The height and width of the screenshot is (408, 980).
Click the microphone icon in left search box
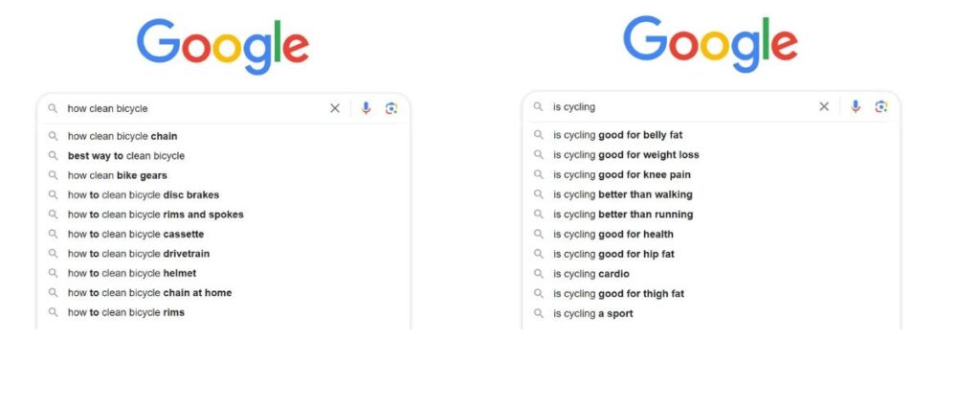click(x=366, y=108)
